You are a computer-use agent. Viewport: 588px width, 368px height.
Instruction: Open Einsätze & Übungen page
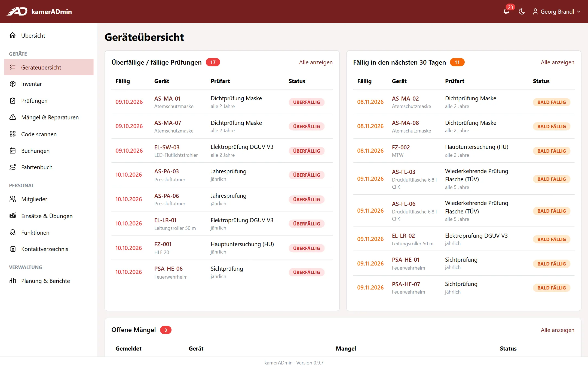pyautogui.click(x=49, y=216)
